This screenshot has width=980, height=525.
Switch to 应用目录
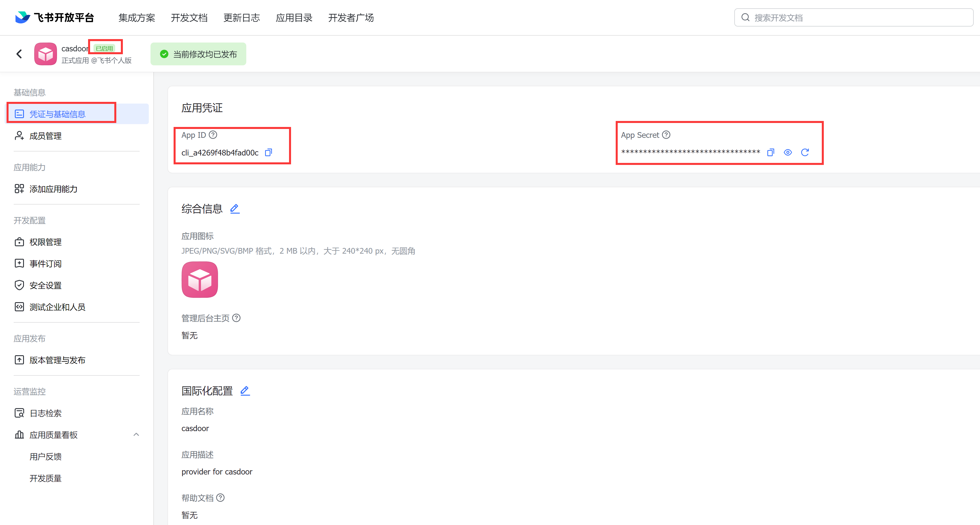[x=294, y=17]
